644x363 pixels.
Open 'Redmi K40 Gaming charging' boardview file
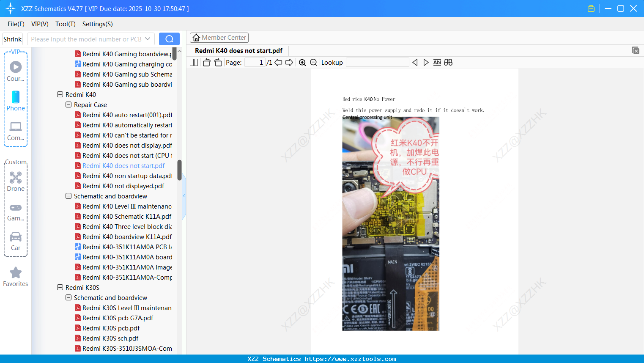[123, 64]
